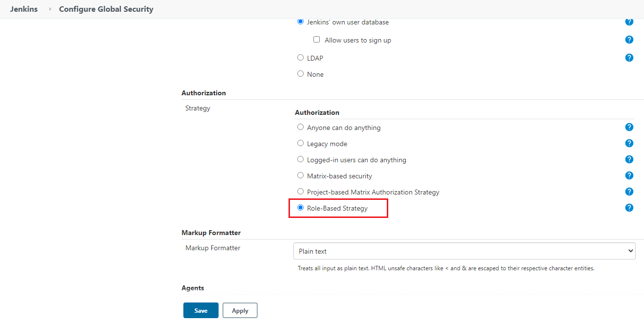Go to Jenkins home via breadcrumb
Screen dimensions: 644x324
coord(24,9)
